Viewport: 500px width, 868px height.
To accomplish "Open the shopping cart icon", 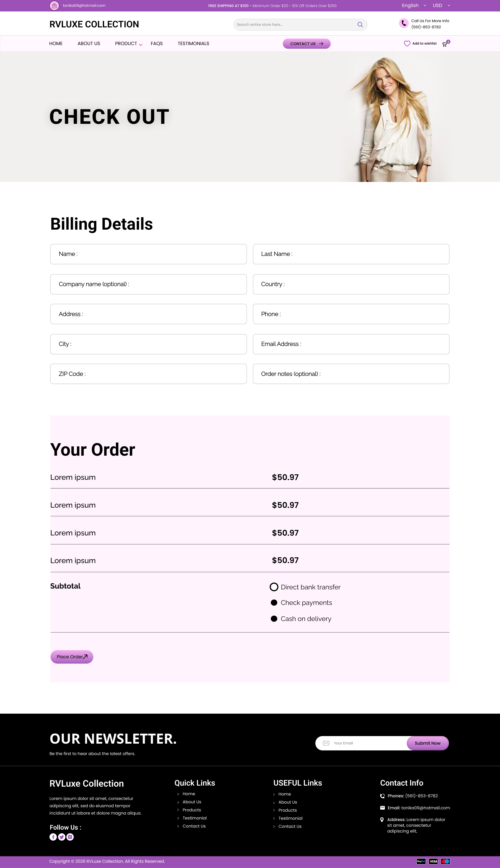I will 445,44.
